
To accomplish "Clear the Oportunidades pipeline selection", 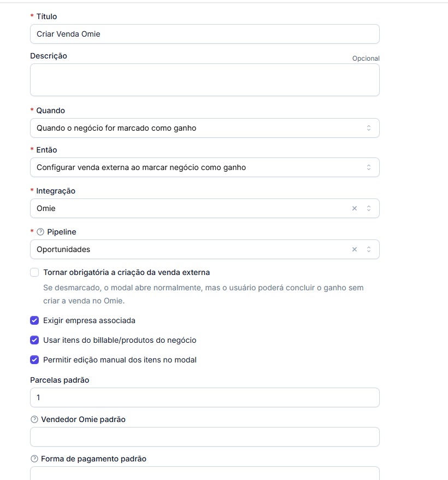I will (x=354, y=249).
